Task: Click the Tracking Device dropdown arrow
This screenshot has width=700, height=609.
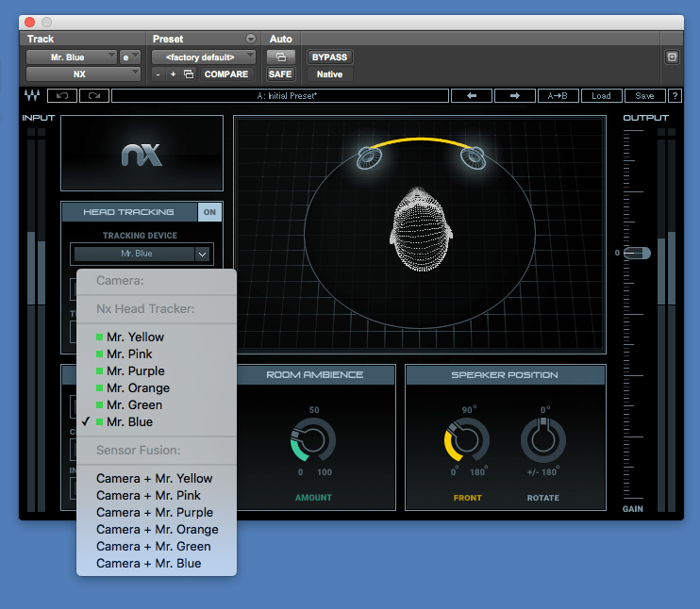Action: click(x=202, y=254)
